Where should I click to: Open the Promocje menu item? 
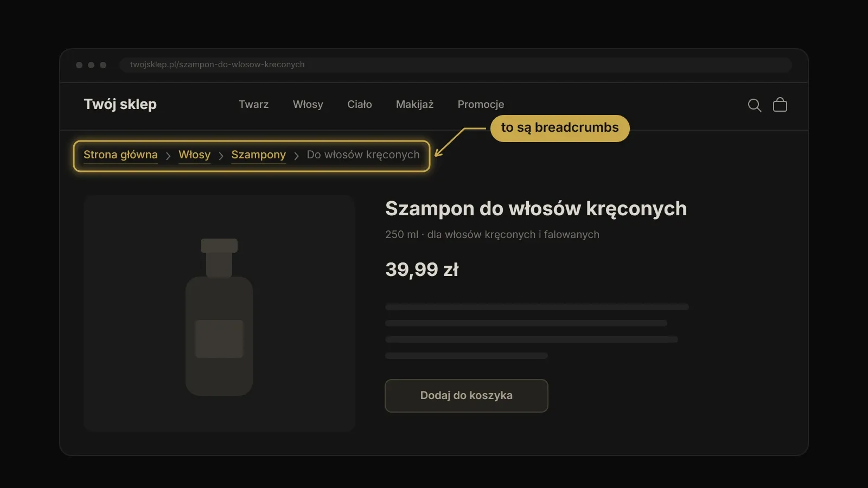click(x=481, y=104)
